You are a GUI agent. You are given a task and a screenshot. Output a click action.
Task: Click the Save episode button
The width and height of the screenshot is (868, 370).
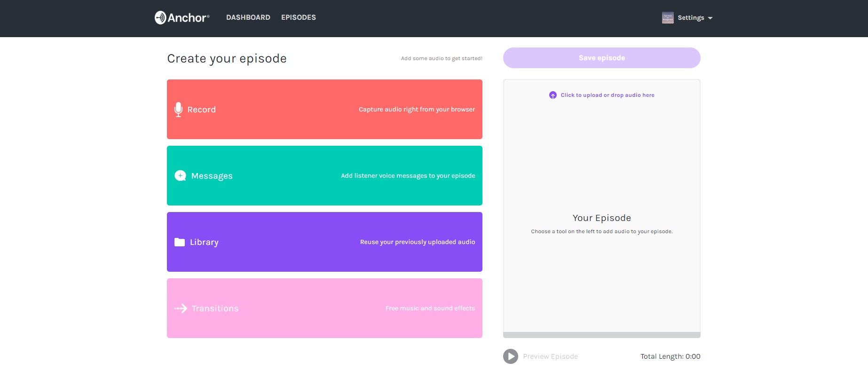(601, 58)
